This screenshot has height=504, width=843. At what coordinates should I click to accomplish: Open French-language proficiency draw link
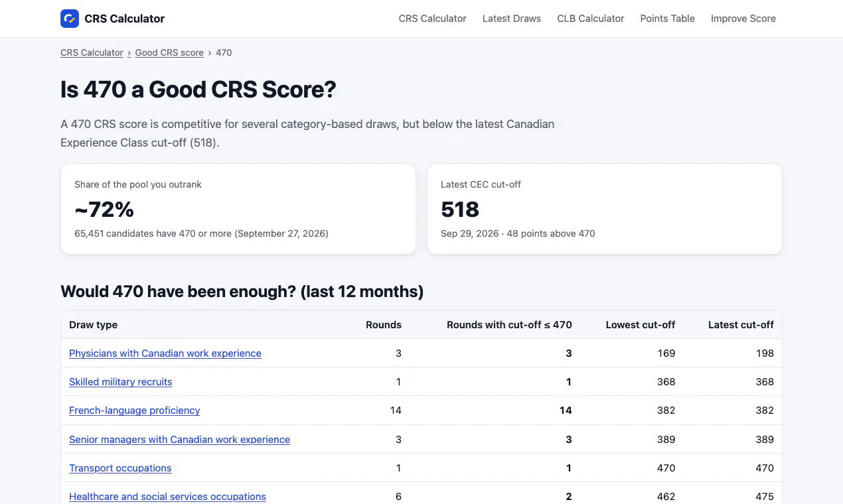(135, 410)
